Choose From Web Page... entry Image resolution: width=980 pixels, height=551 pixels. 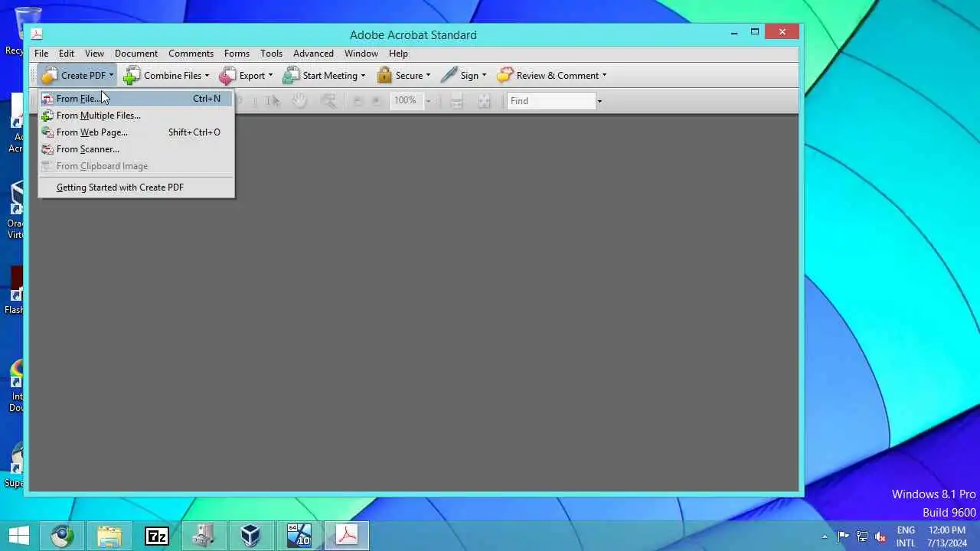136,132
